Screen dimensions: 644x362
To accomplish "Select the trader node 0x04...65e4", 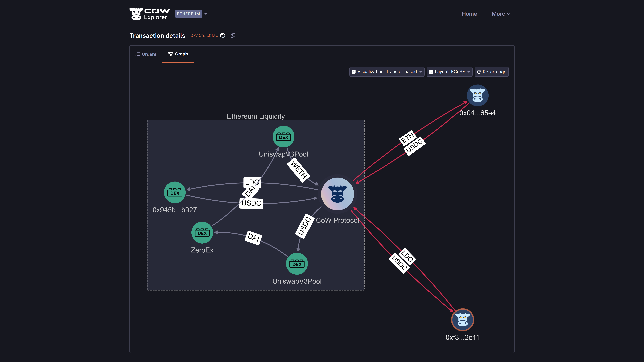I will (477, 95).
